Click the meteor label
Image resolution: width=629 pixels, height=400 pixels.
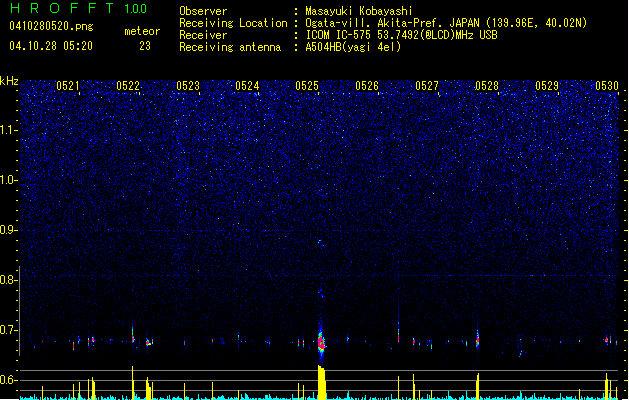click(142, 31)
